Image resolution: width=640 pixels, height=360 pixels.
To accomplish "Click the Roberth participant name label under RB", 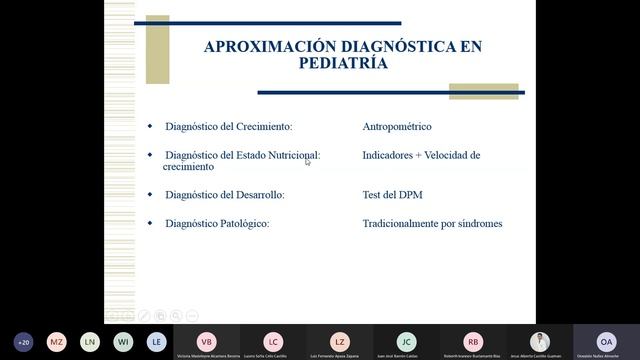I will pyautogui.click(x=472, y=356).
